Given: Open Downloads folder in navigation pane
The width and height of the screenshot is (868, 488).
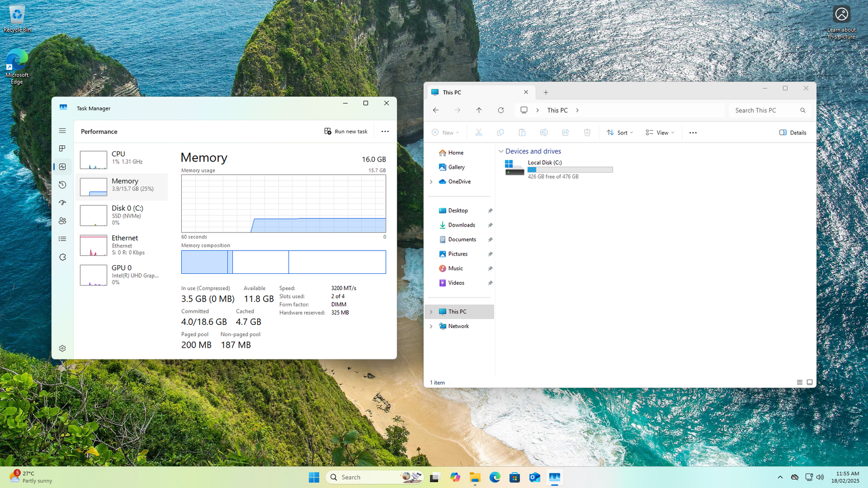Looking at the screenshot, I should point(461,225).
